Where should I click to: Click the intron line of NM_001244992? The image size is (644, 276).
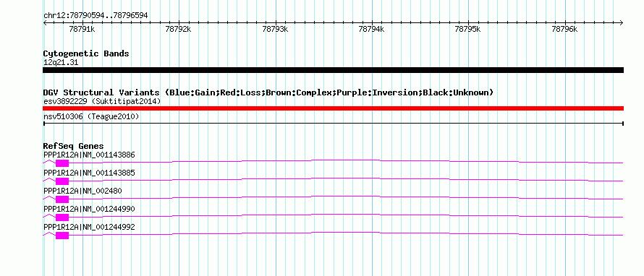coord(346,232)
